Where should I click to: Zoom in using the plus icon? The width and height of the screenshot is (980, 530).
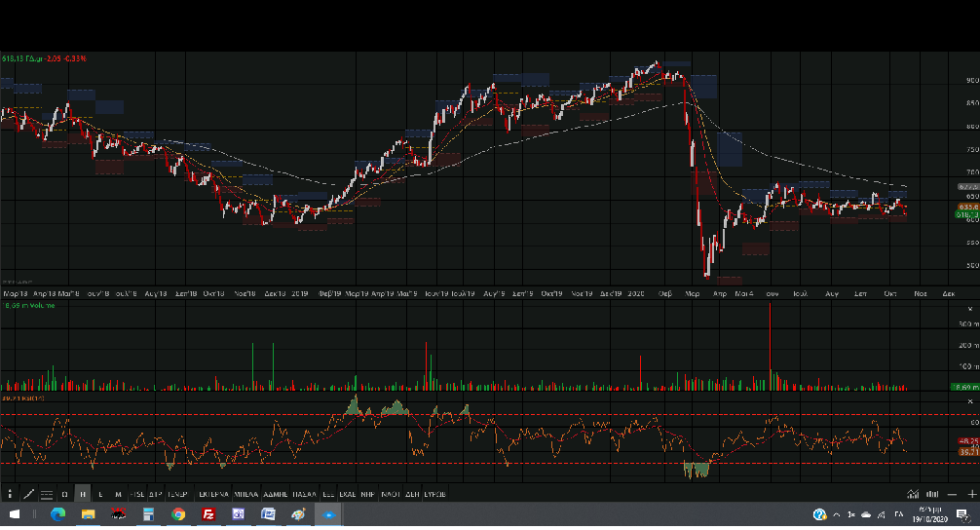[x=971, y=494]
